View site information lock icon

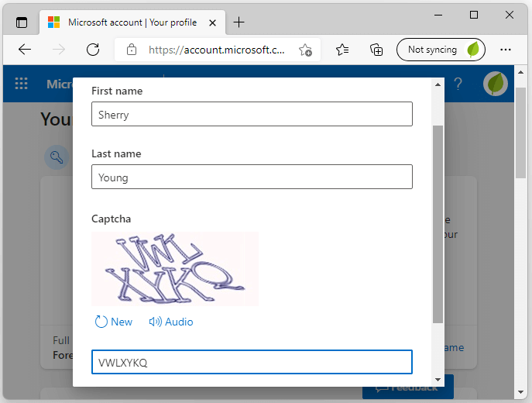(132, 50)
